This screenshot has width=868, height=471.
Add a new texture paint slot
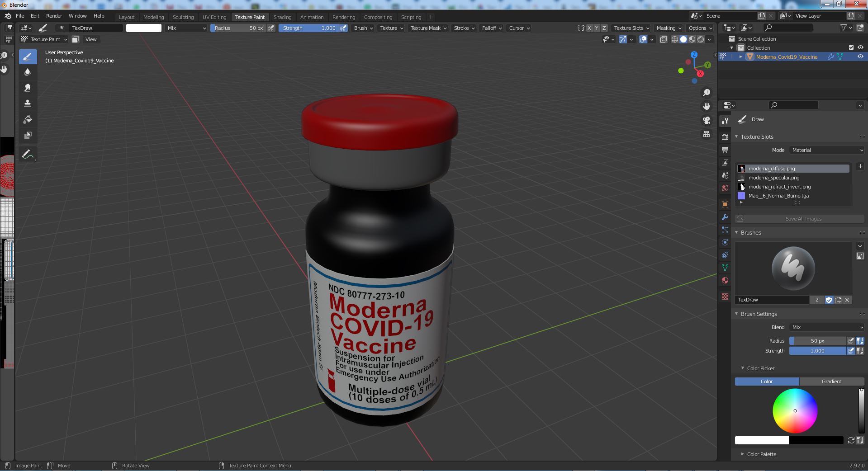(x=860, y=166)
